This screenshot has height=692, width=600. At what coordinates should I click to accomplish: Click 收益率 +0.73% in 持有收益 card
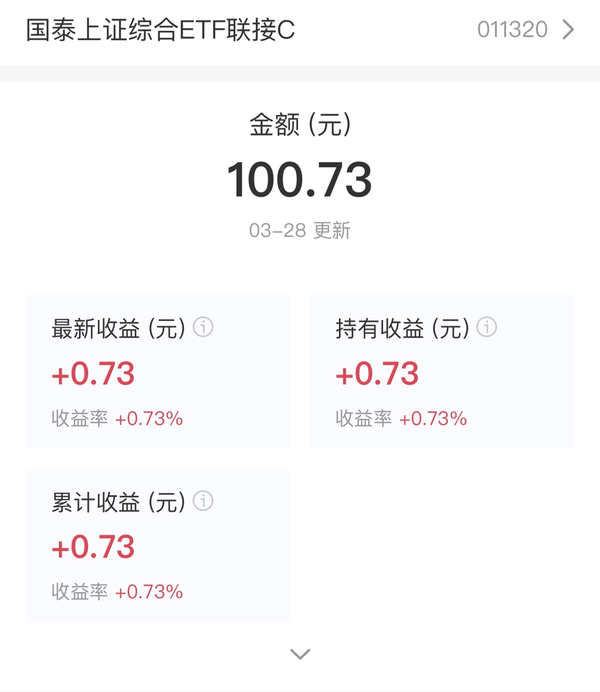401,418
